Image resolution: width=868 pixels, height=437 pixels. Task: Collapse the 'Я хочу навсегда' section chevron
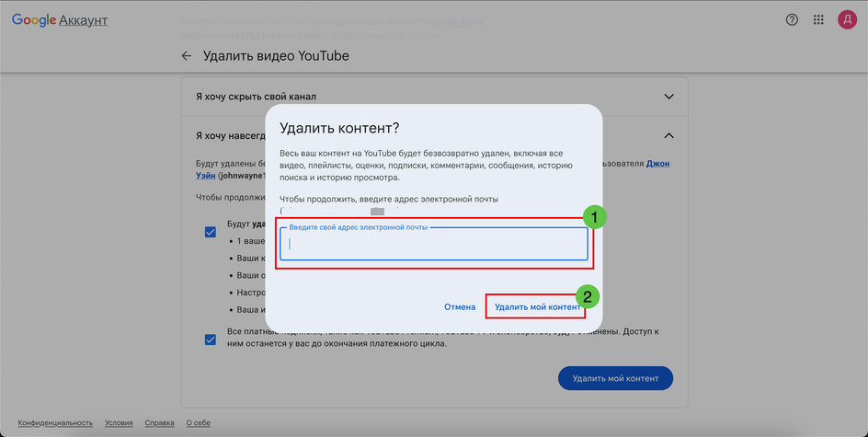(x=668, y=135)
